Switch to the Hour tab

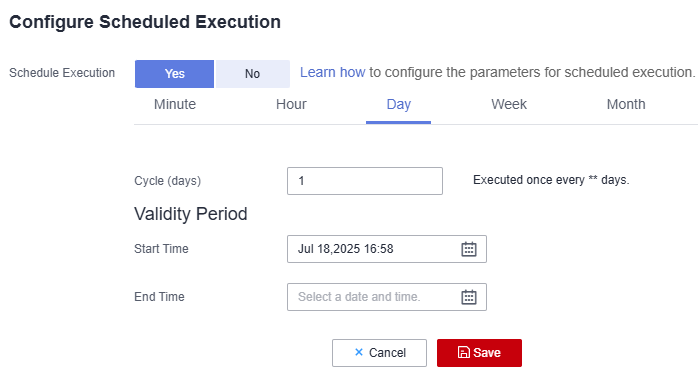(x=291, y=104)
